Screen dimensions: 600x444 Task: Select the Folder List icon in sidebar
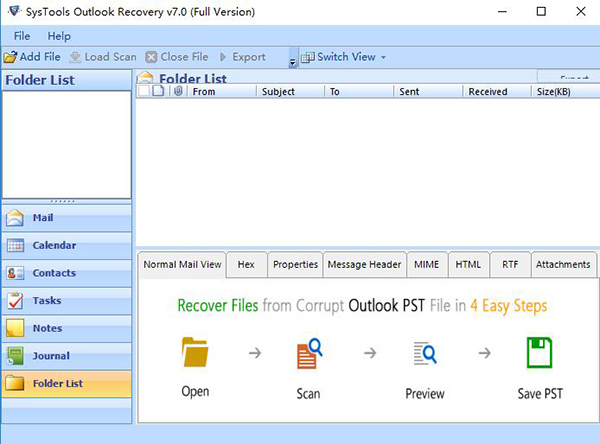(x=15, y=383)
